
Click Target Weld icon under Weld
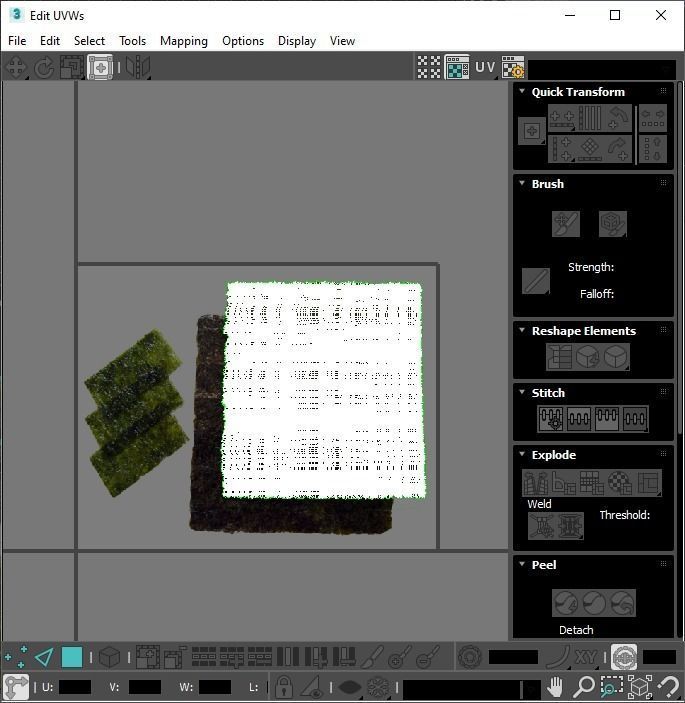pos(542,525)
